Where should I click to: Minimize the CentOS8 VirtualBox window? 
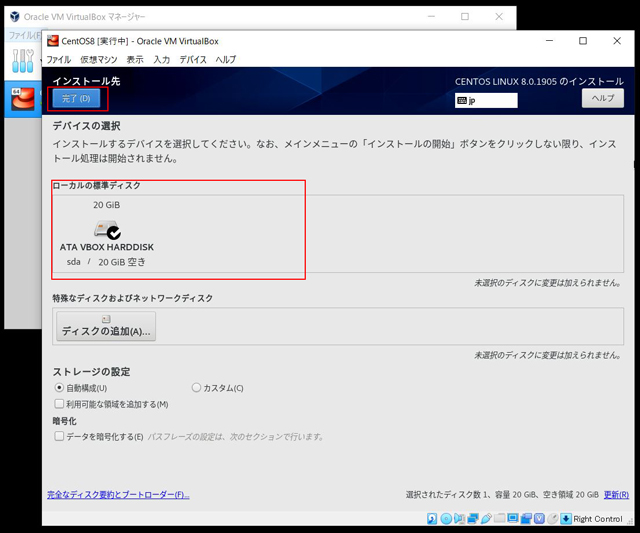coord(549,41)
